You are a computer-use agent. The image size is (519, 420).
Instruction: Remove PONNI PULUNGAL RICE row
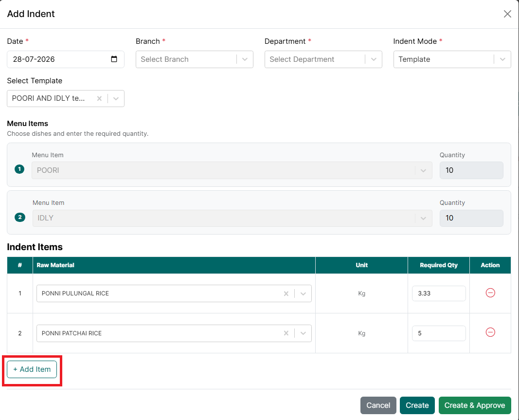[x=490, y=293]
